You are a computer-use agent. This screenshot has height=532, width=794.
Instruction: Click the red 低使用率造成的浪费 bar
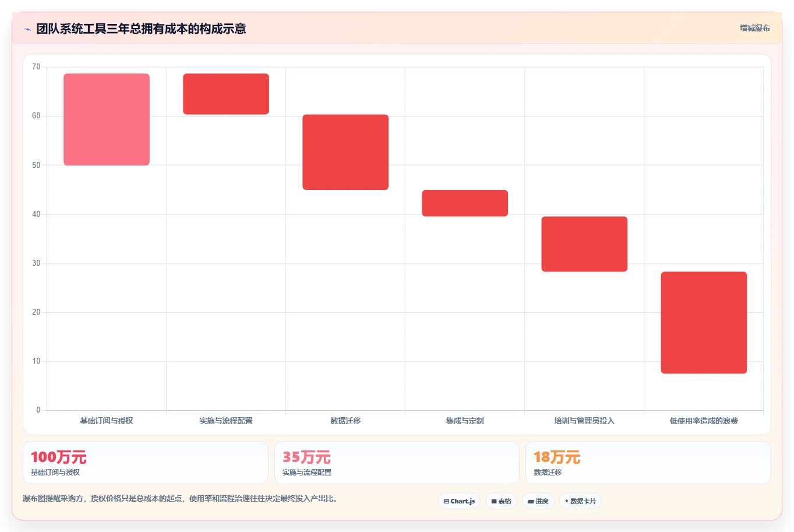(x=704, y=323)
